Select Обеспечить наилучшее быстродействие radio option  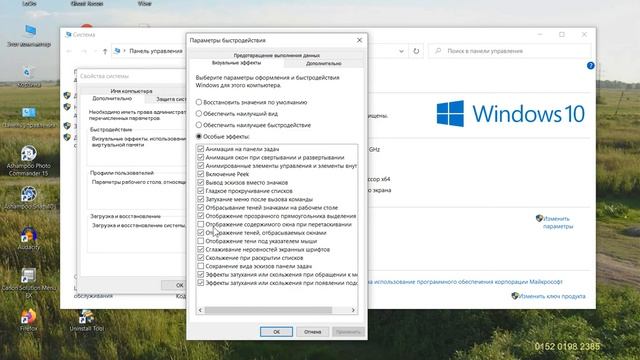point(199,125)
